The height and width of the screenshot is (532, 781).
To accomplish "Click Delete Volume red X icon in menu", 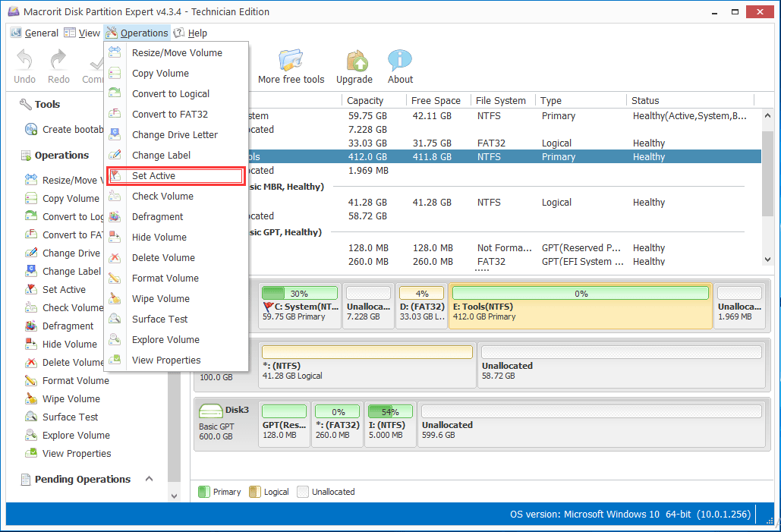I will pos(115,257).
